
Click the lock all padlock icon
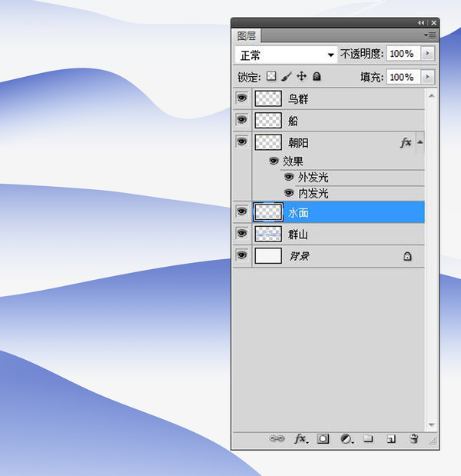point(317,76)
